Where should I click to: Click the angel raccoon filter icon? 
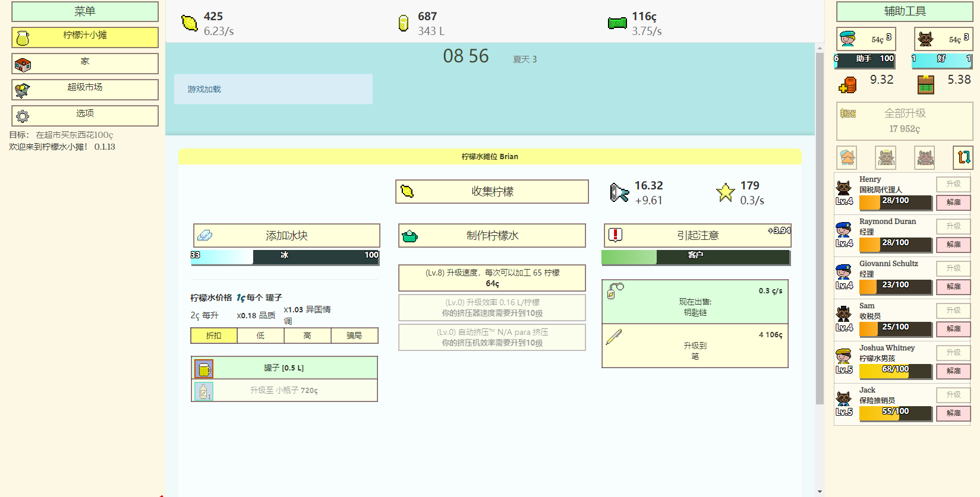coord(886,157)
